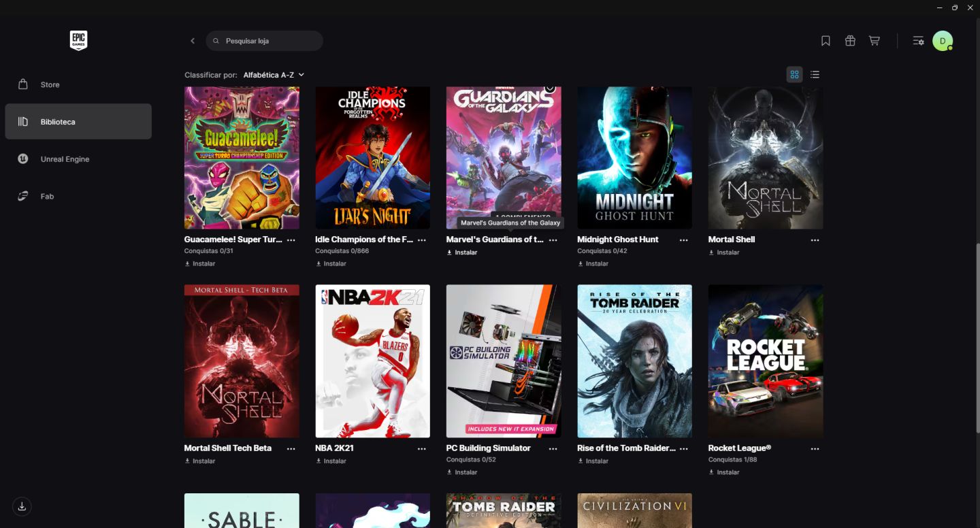The height and width of the screenshot is (528, 980).
Task: Click the Pesquisar loja search field
Action: pos(264,41)
